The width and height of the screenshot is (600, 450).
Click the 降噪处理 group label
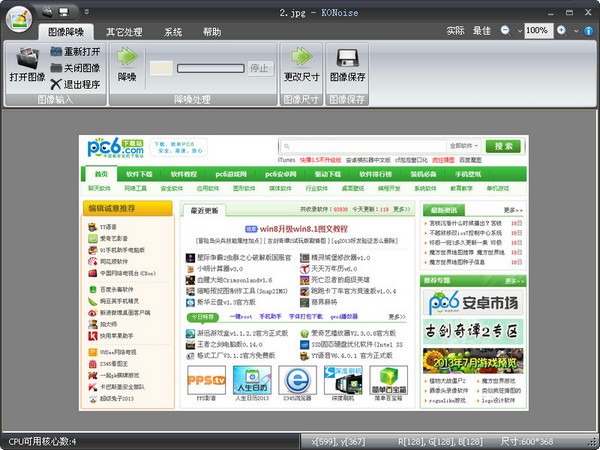tap(192, 100)
